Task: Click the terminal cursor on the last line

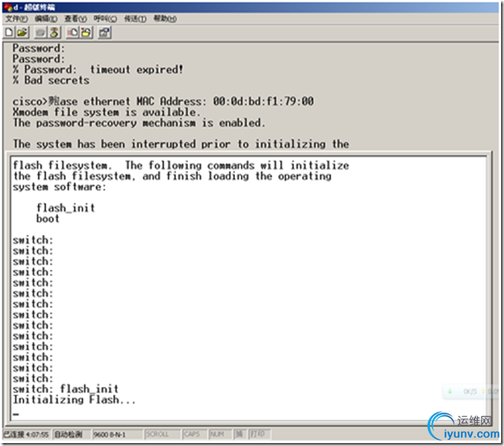Action: tap(16, 414)
